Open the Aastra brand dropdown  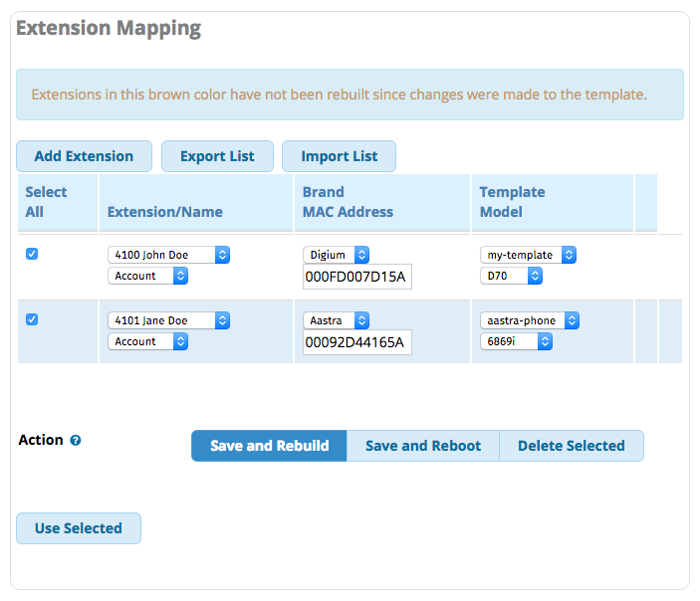click(x=337, y=320)
